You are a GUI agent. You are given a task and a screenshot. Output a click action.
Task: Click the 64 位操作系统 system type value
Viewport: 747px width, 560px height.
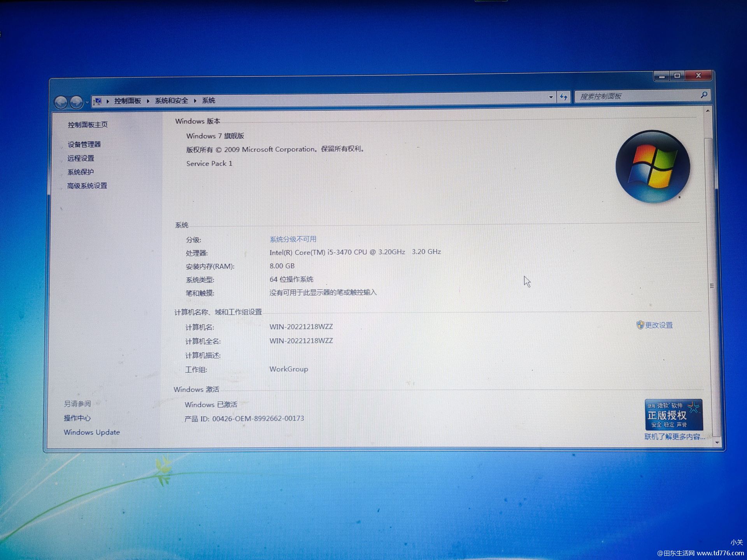pos(291,279)
